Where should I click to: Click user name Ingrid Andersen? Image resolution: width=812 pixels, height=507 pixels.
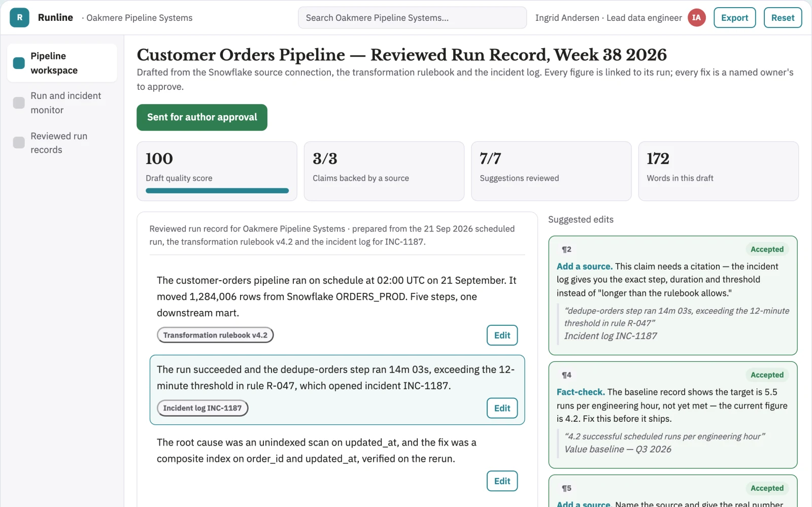click(x=567, y=18)
